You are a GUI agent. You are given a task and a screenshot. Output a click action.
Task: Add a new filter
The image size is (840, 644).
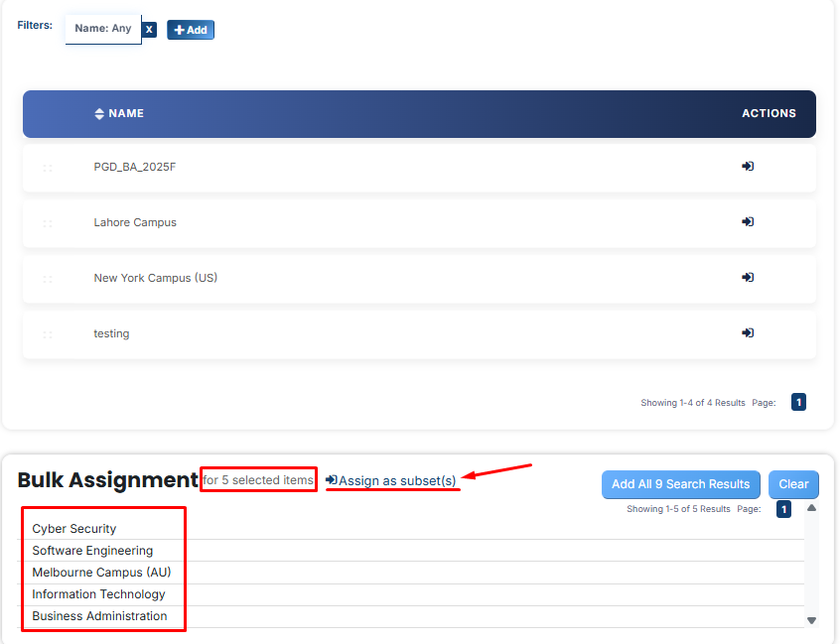tap(191, 30)
